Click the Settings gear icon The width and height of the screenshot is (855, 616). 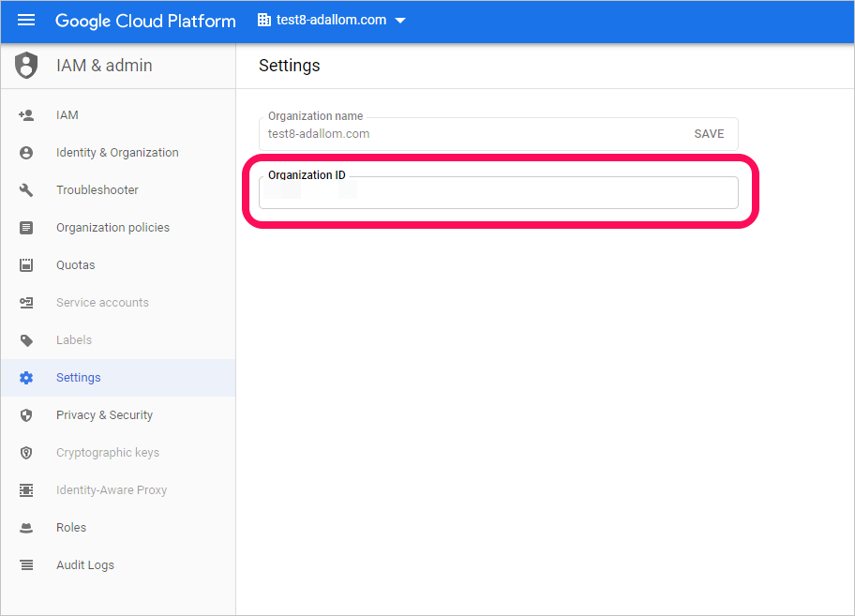coord(26,378)
